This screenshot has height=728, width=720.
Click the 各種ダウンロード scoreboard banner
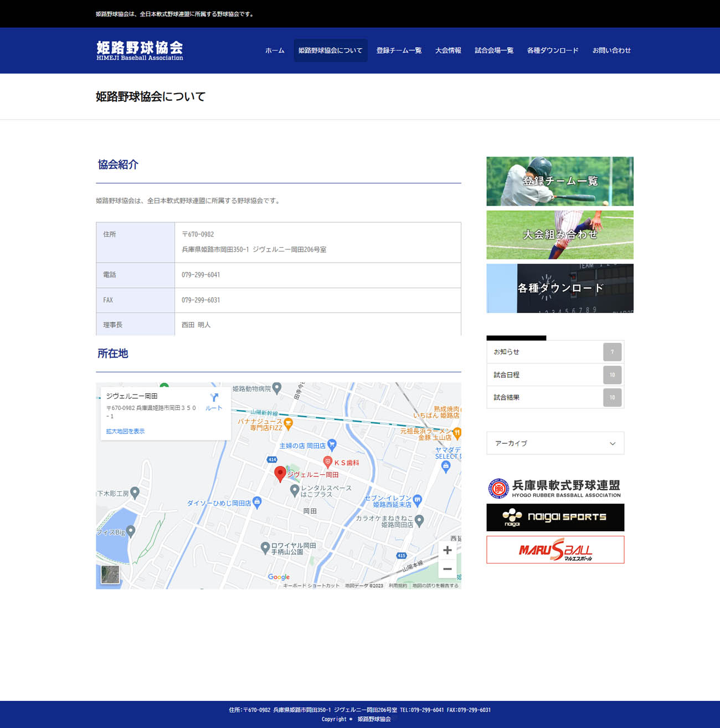pos(560,288)
